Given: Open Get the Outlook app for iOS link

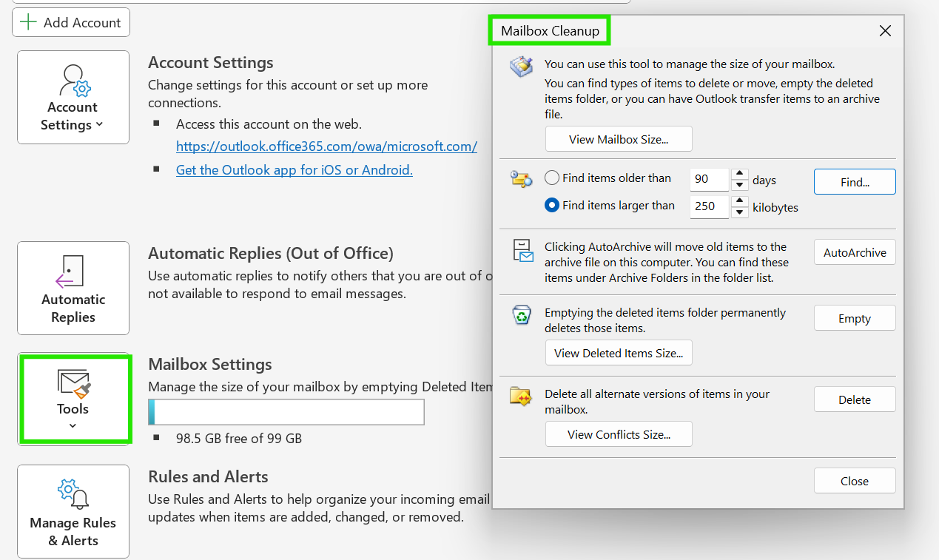Looking at the screenshot, I should tap(295, 170).
